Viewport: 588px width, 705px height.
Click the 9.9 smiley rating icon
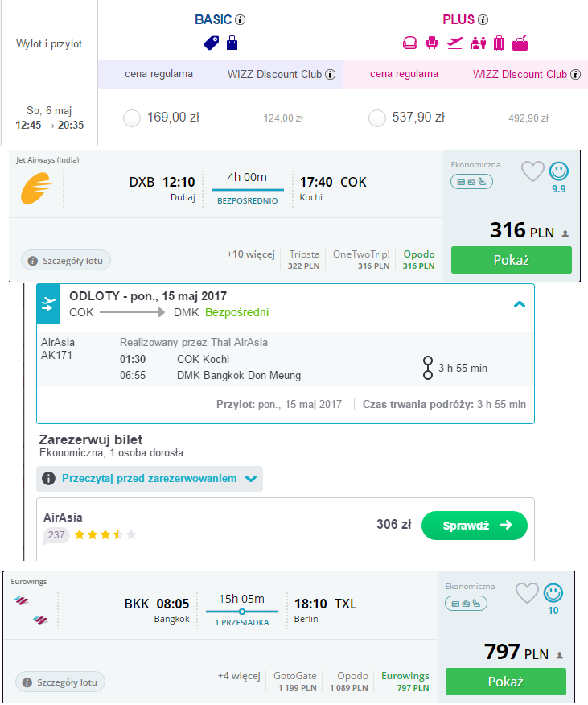559,171
